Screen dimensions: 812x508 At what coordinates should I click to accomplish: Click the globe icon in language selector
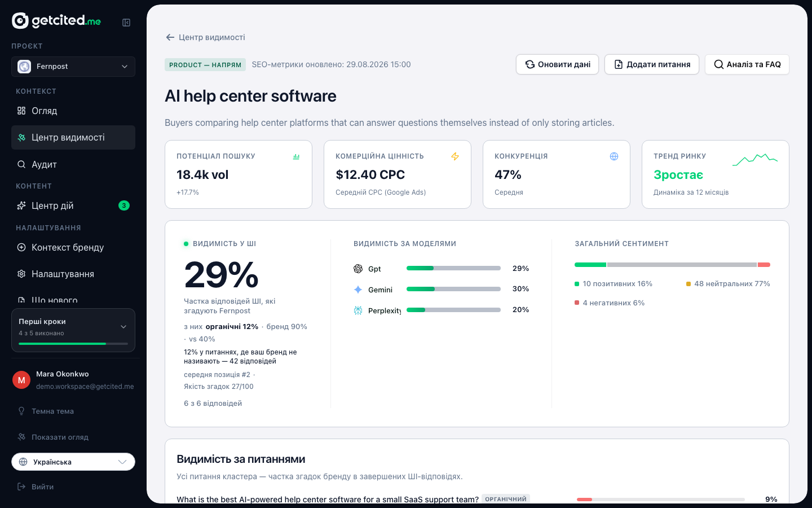point(23,462)
